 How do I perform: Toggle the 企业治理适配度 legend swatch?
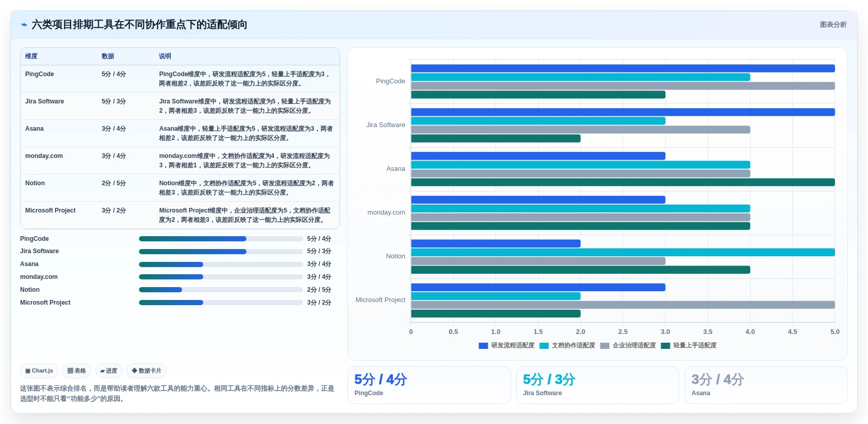605,346
